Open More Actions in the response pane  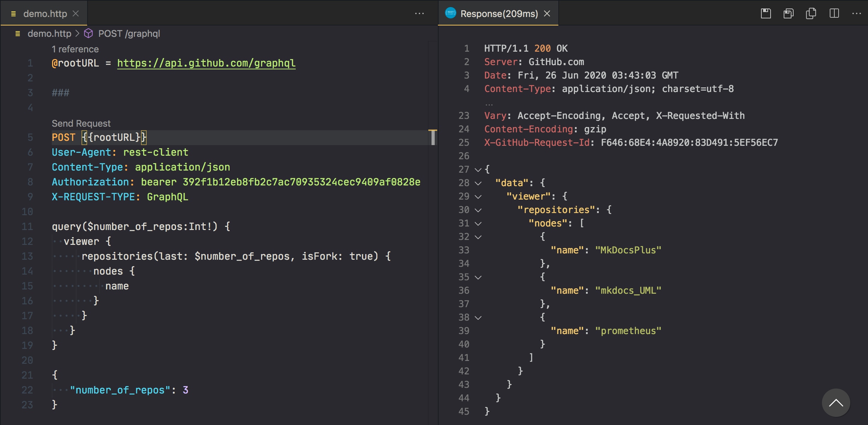click(x=856, y=13)
